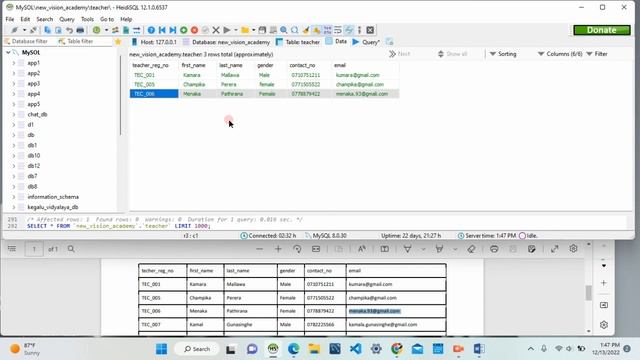Screen dimensions: 640x360
Task: Click the user manager icon in toolbar
Action: click(x=116, y=30)
